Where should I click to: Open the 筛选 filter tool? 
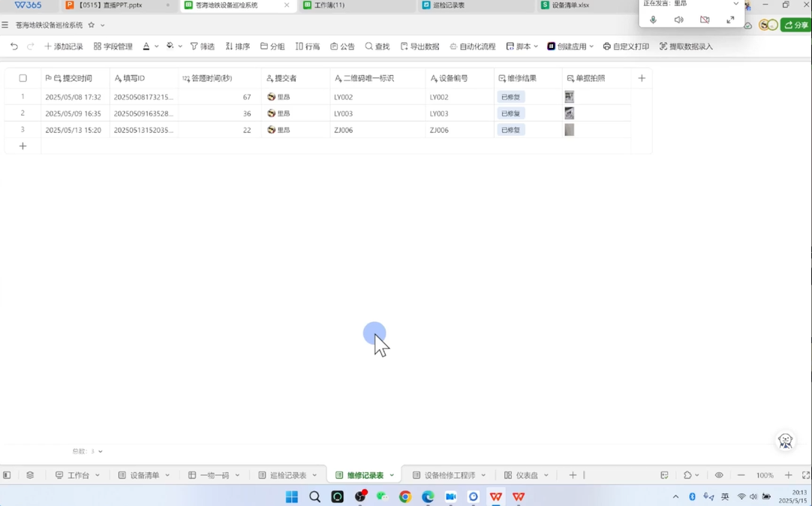click(x=202, y=47)
